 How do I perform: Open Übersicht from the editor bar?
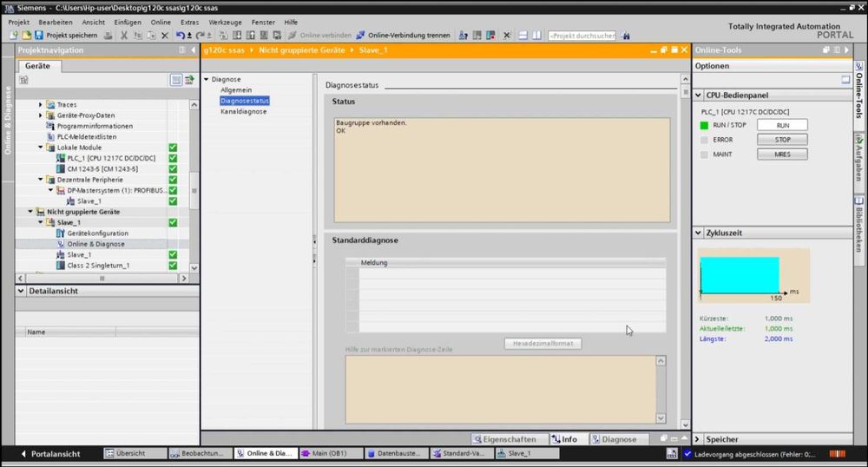135,453
